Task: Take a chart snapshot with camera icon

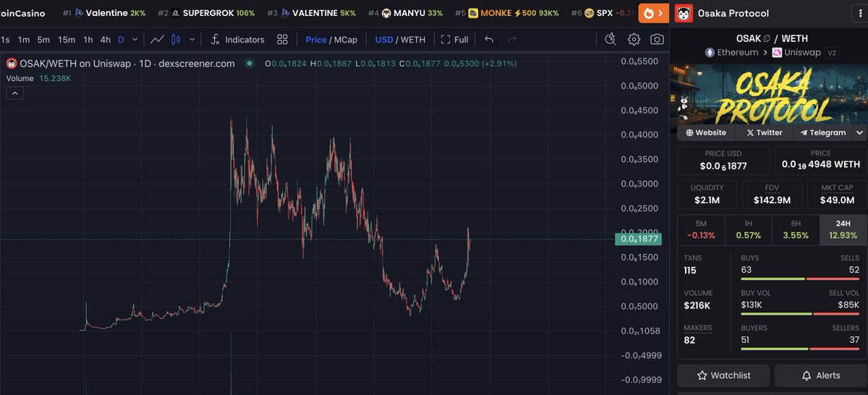Action: 657,39
